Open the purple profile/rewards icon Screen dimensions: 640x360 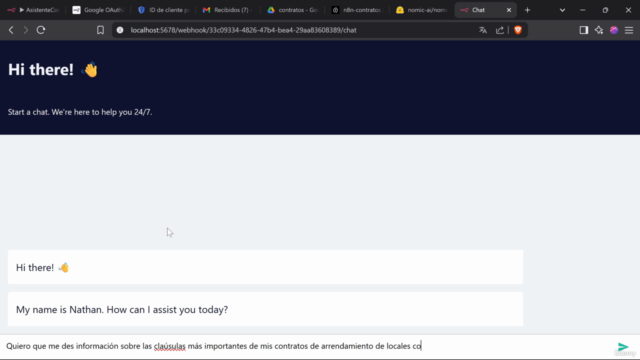[614, 30]
